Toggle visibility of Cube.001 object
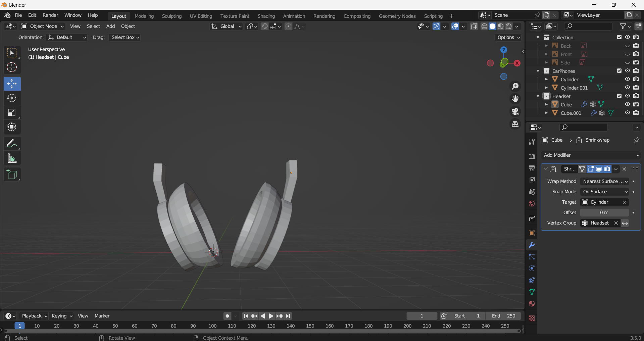This screenshot has height=341, width=644. pos(627,113)
